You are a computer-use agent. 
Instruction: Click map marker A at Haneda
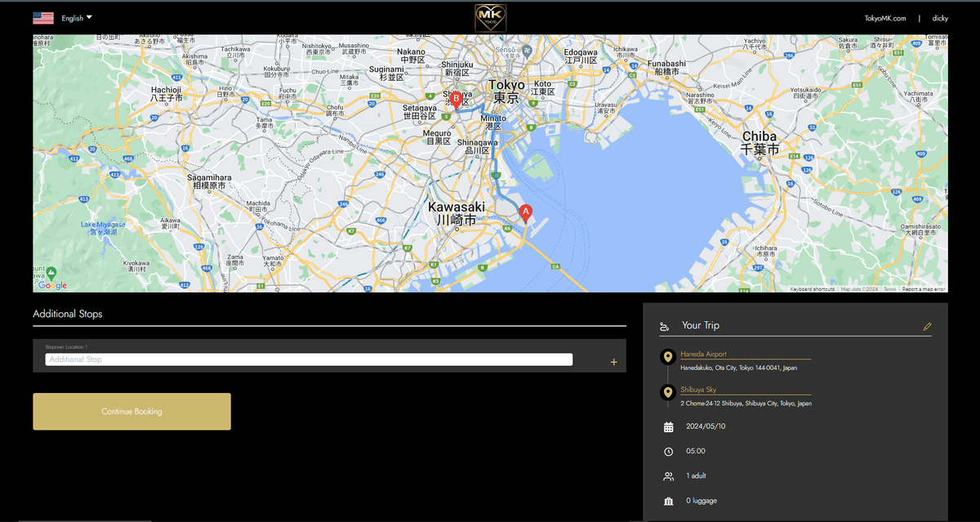[526, 212]
